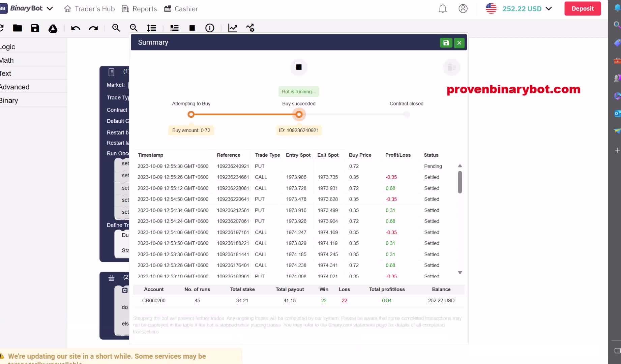
Task: Open the folder load icon in toolbar
Action: coord(18,28)
